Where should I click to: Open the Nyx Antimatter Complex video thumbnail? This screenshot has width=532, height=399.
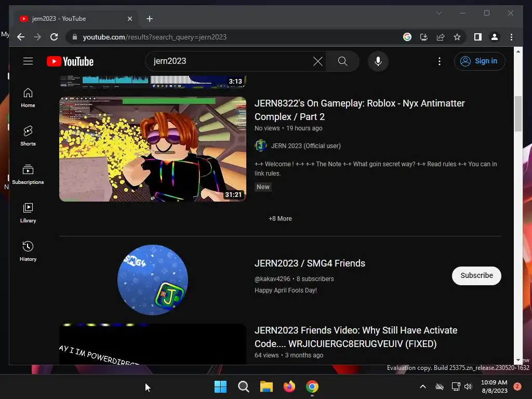pyautogui.click(x=153, y=149)
